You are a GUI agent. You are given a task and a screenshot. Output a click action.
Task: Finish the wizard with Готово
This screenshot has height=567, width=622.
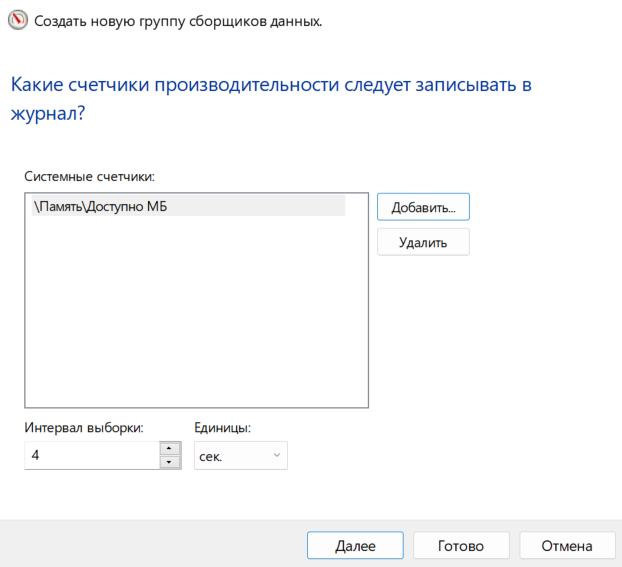coord(461,546)
